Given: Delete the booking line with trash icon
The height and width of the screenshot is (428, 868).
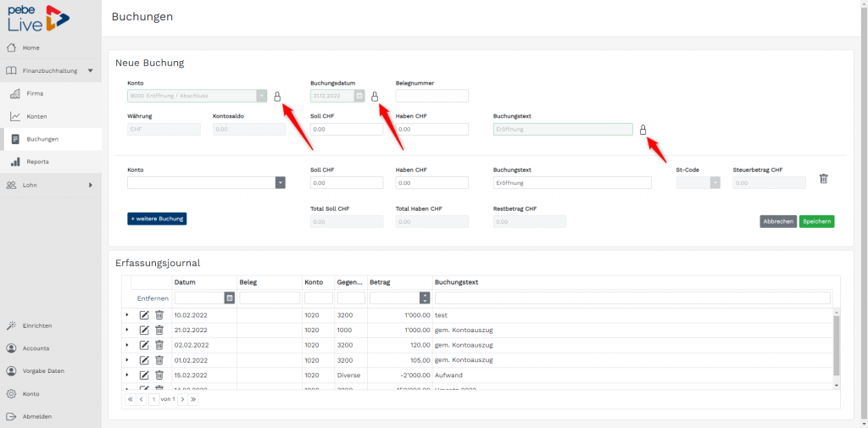Looking at the screenshot, I should (x=824, y=179).
